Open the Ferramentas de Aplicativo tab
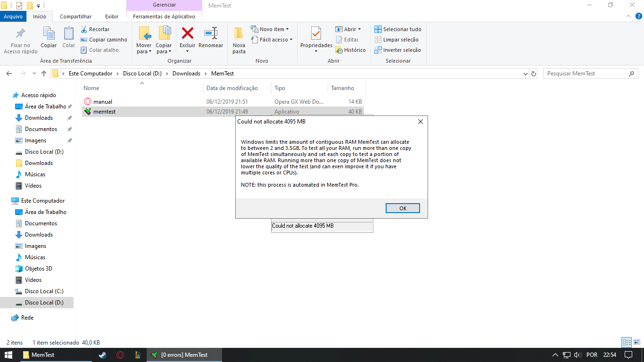This screenshot has height=362, width=644. tap(164, 16)
